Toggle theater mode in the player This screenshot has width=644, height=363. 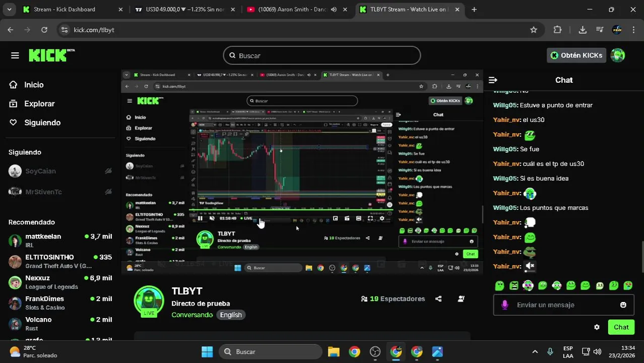click(358, 218)
